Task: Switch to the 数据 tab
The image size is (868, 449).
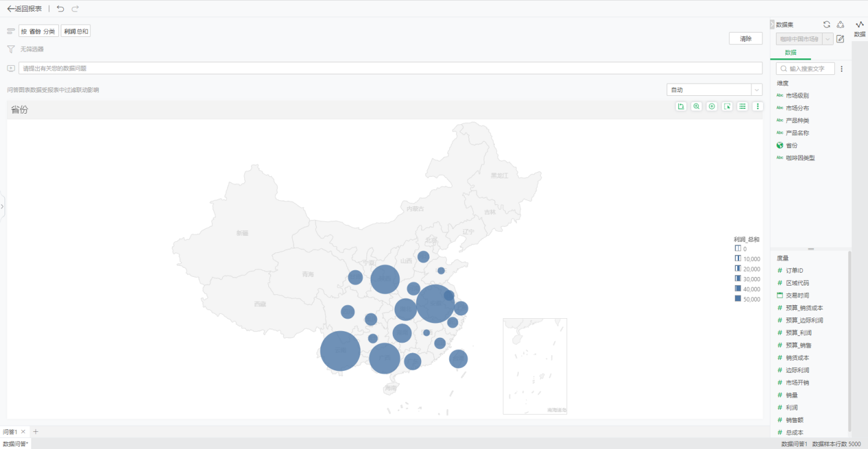Action: (x=791, y=53)
